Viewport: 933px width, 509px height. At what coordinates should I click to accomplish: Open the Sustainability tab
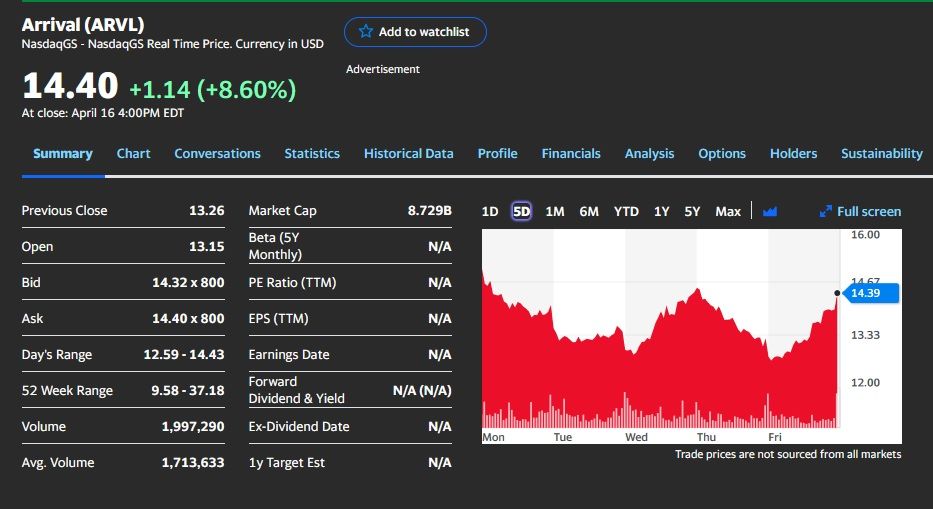[x=881, y=153]
